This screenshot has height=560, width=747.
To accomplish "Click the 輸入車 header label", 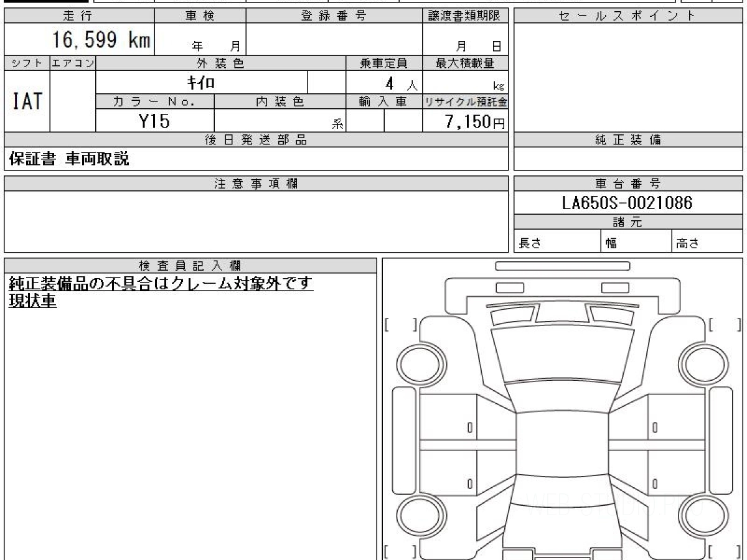I will tap(383, 102).
